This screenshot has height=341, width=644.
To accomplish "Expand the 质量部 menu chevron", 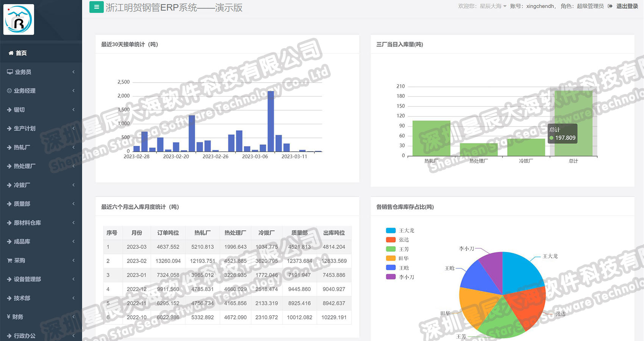I will click(73, 204).
